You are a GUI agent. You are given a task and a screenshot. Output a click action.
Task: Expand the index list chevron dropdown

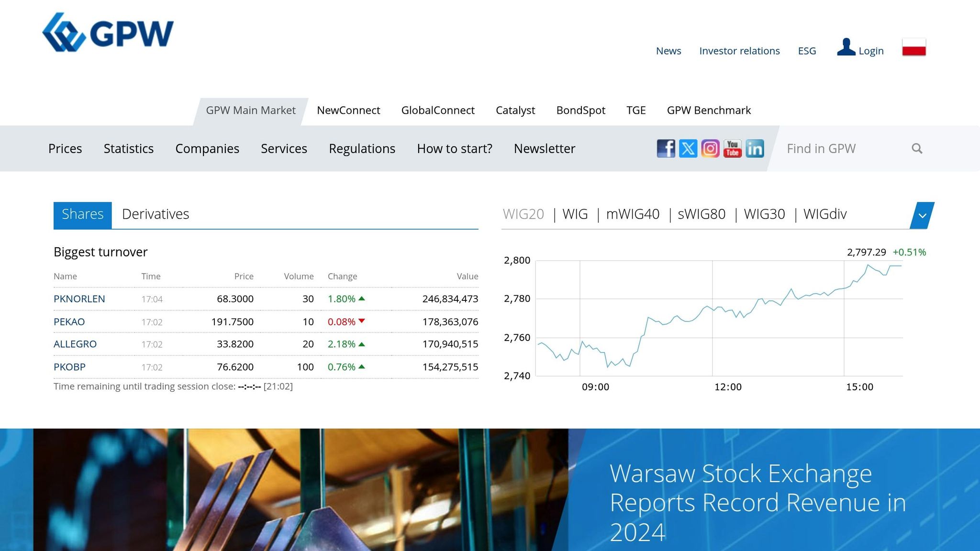pos(922,215)
